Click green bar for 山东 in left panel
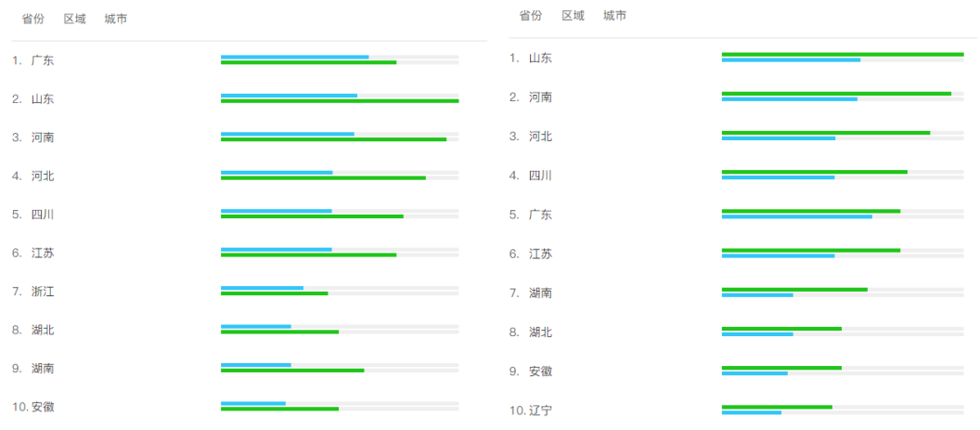This screenshot has width=980, height=430. point(340,101)
